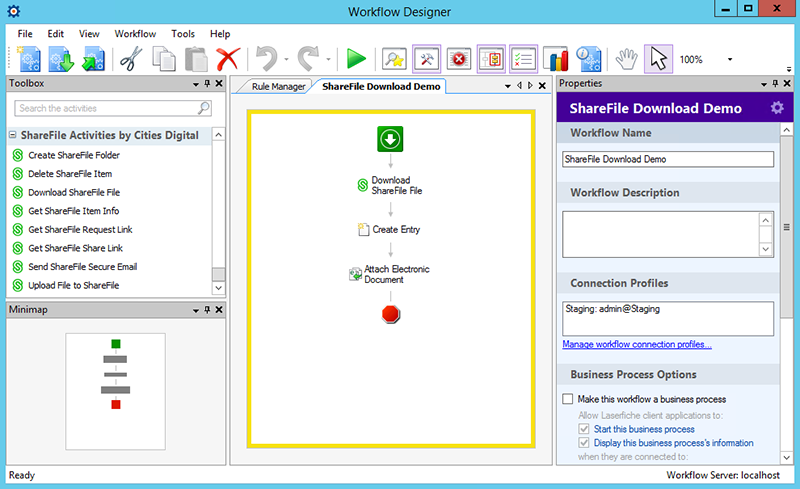Close the Toolbox panel
The height and width of the screenshot is (489, 800).
(x=219, y=83)
